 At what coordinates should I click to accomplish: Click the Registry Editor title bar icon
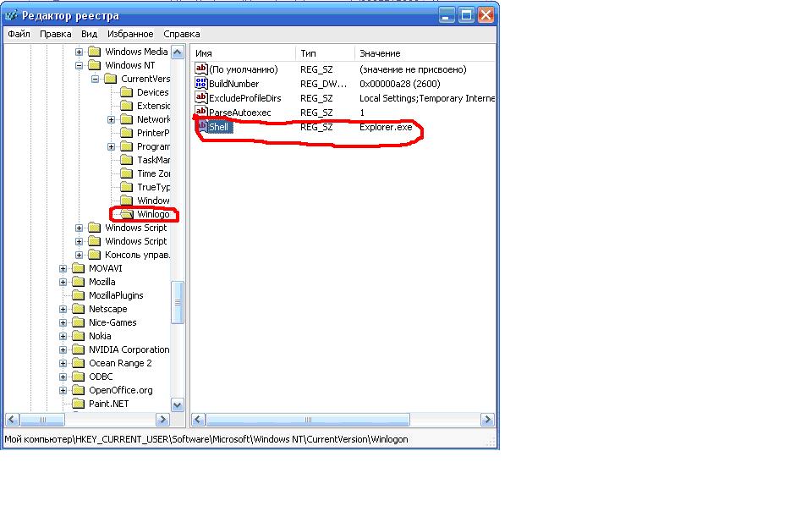[x=11, y=15]
